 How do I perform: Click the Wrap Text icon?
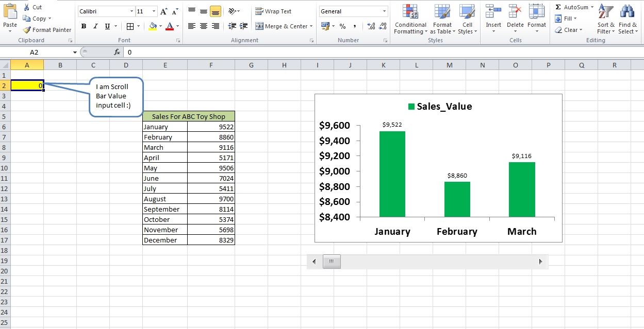coord(272,11)
